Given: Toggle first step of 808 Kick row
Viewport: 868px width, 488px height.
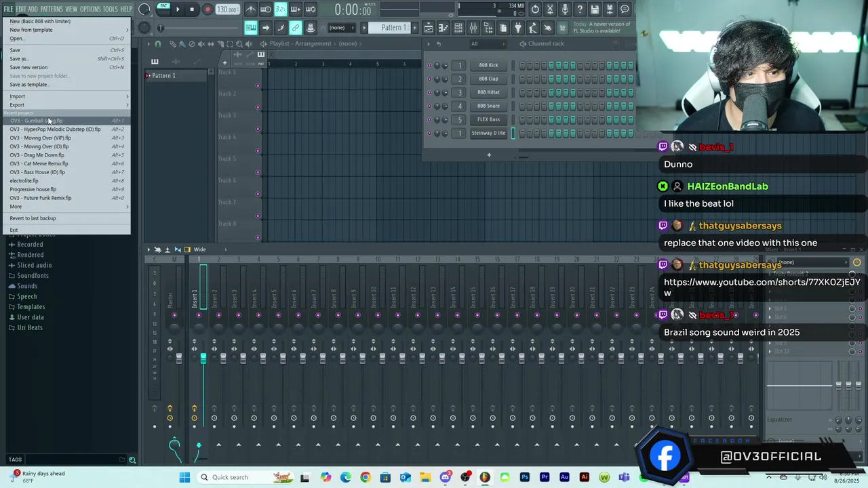Looking at the screenshot, I should (521, 65).
